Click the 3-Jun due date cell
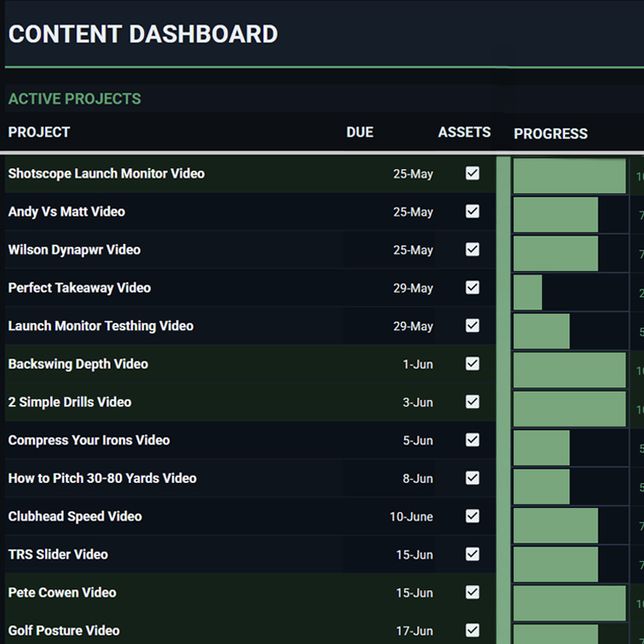The image size is (644, 644). point(418,402)
